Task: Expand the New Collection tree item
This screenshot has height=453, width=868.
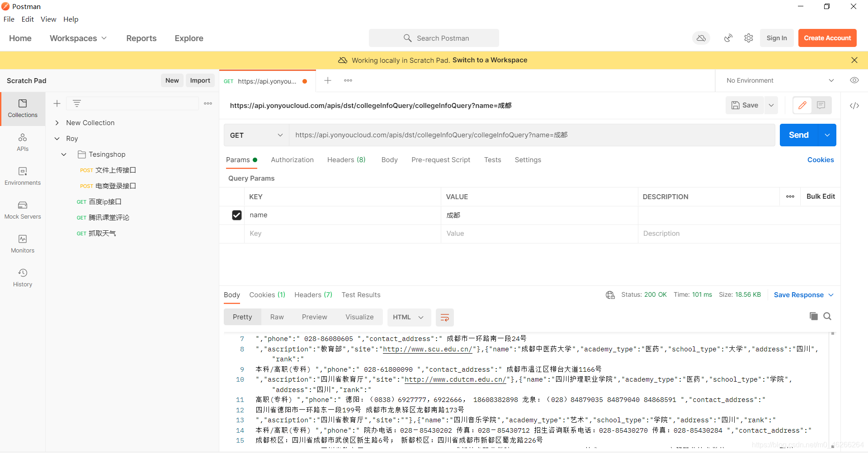Action: point(57,123)
